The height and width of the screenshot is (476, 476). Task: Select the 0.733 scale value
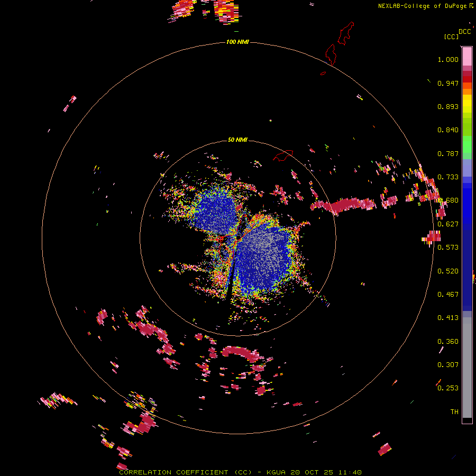coord(448,177)
